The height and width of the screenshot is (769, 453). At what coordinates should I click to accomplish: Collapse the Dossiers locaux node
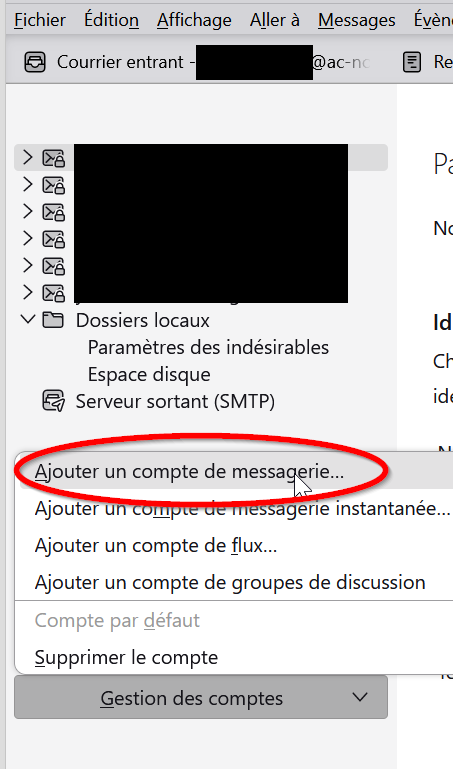[x=28, y=320]
